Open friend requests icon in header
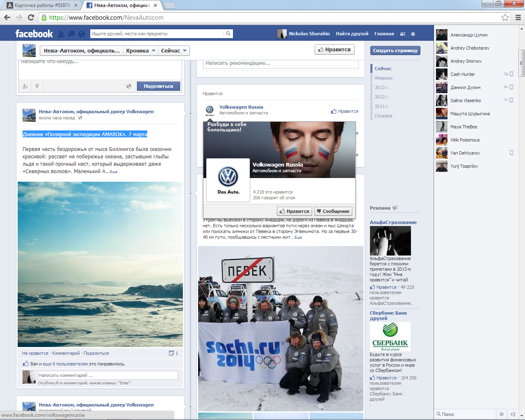525x420 pixels. pos(61,34)
